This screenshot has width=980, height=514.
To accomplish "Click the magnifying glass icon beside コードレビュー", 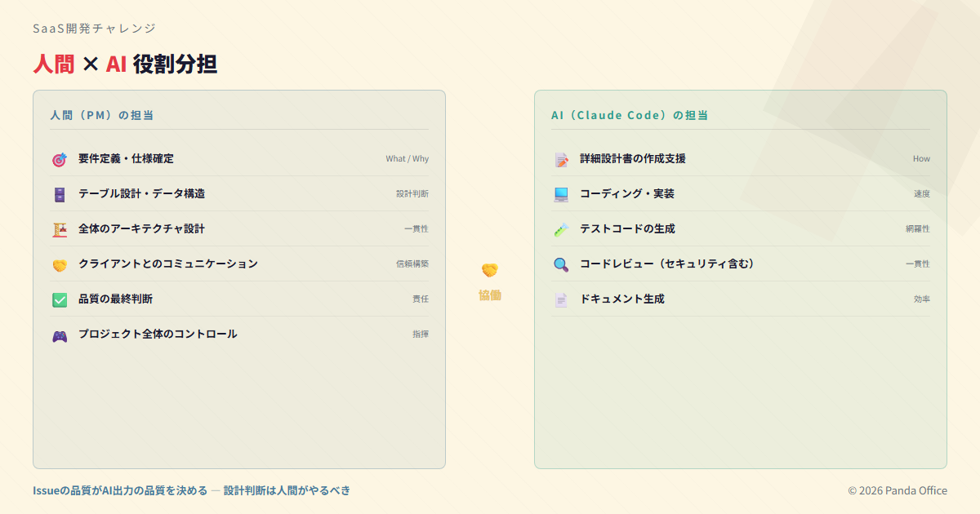I will click(561, 265).
